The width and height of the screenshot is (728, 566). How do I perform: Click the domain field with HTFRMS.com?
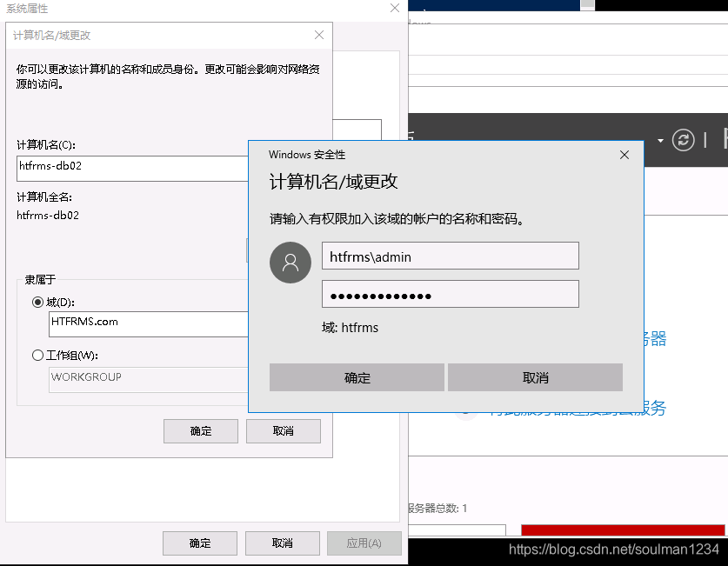(x=149, y=323)
